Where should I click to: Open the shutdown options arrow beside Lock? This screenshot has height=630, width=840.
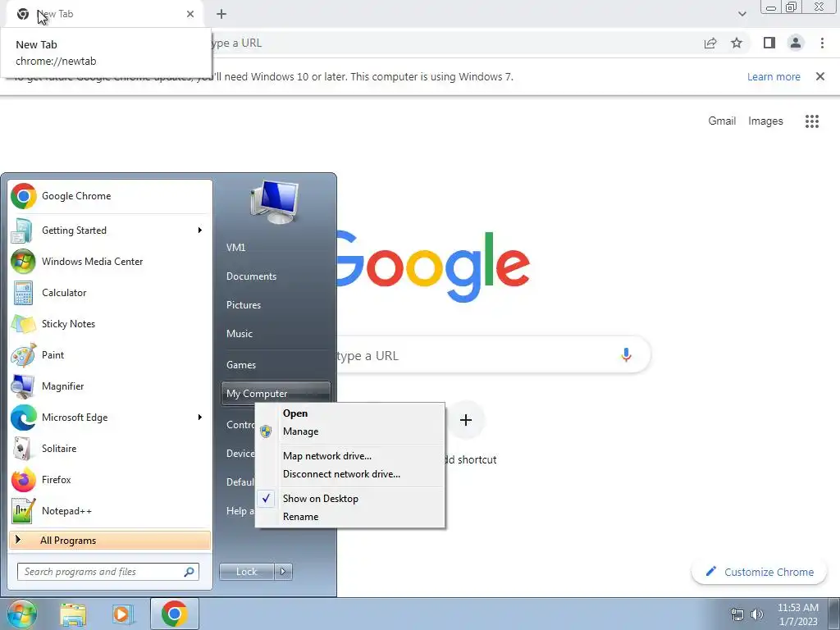click(x=283, y=572)
